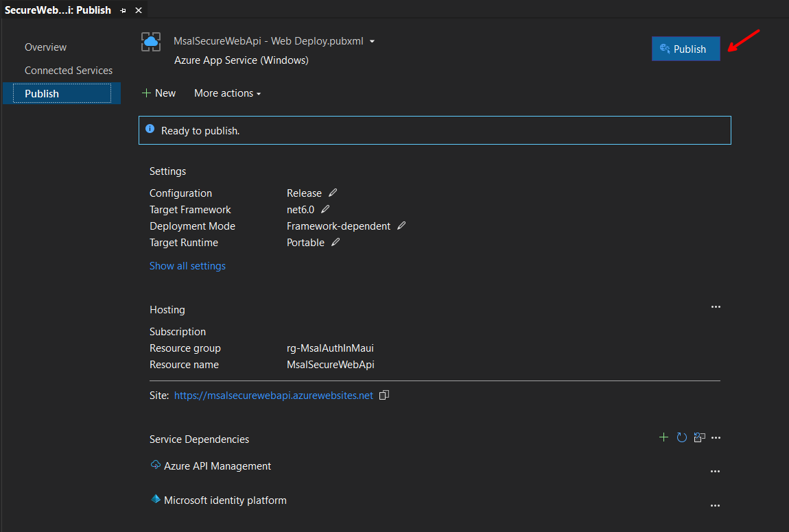Viewport: 789px width, 532px height.
Task: Click the Hosting section heading
Action: click(x=167, y=310)
